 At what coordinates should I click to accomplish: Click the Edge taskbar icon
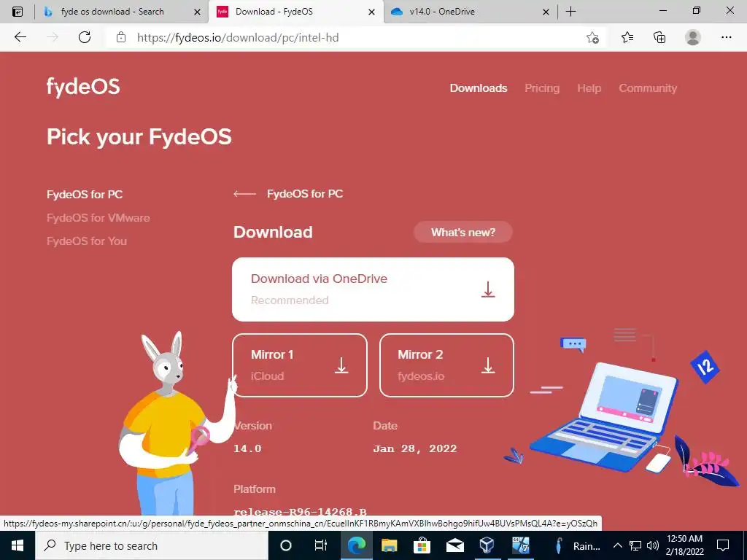coord(356,545)
